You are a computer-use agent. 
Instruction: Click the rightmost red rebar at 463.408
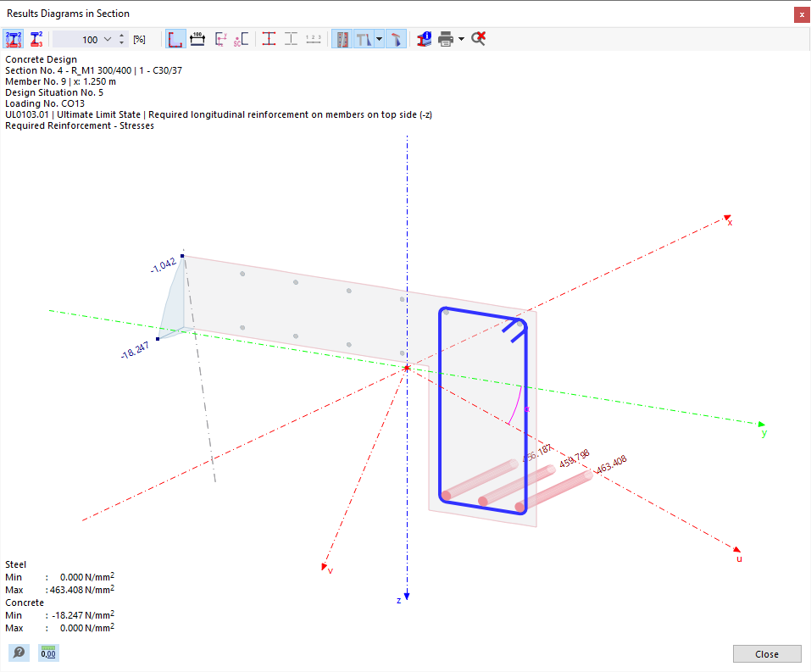[x=556, y=492]
